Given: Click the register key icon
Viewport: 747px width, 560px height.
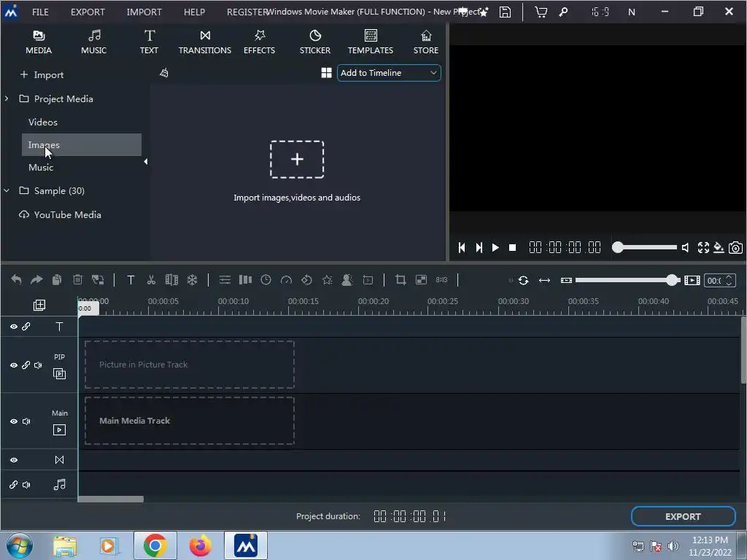Looking at the screenshot, I should [x=564, y=12].
